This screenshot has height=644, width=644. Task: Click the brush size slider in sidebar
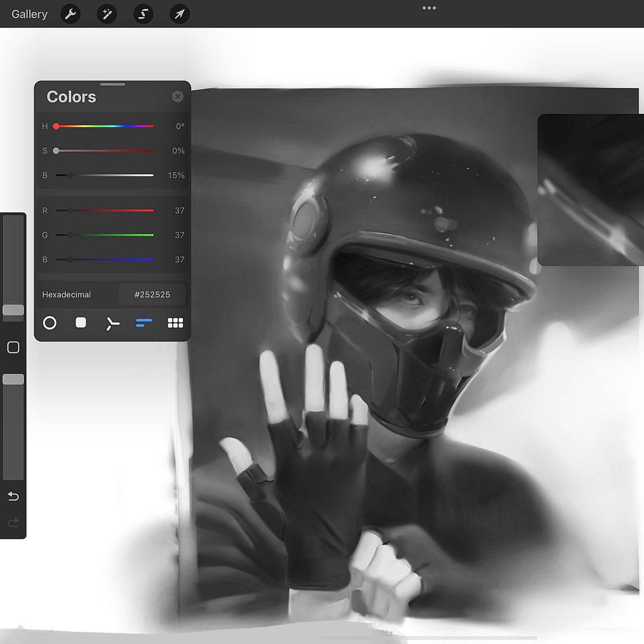13,268
